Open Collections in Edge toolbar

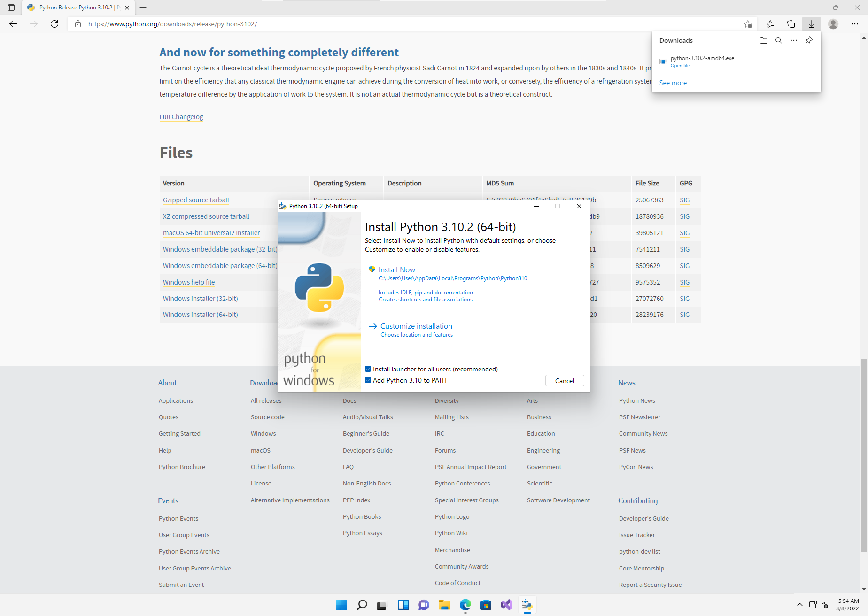791,24
